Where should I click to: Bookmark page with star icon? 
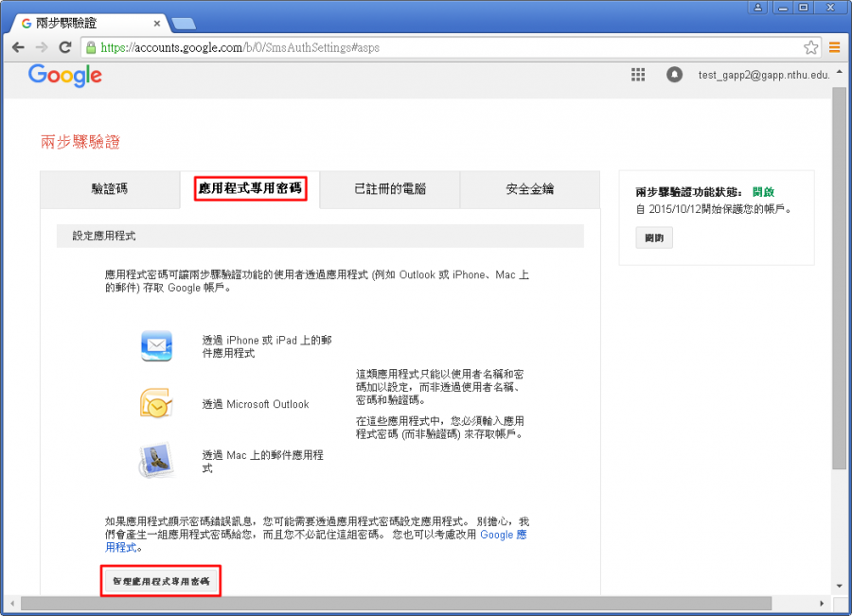point(810,47)
